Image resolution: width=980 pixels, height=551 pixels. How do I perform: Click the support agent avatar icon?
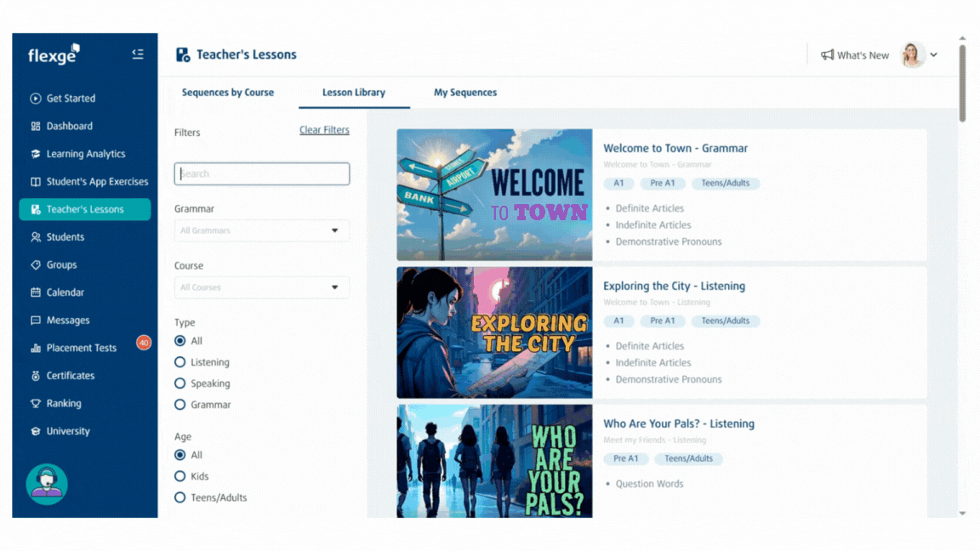point(47,484)
